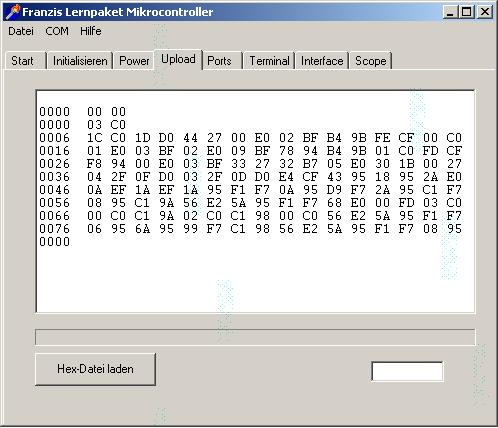Click the application icon in title bar

click(x=13, y=12)
